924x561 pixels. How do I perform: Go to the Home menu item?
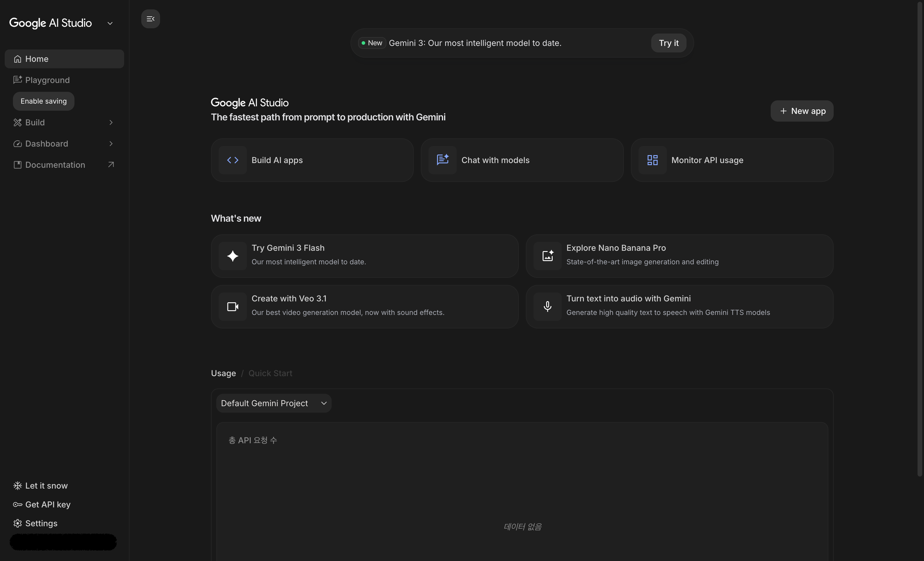(x=64, y=59)
